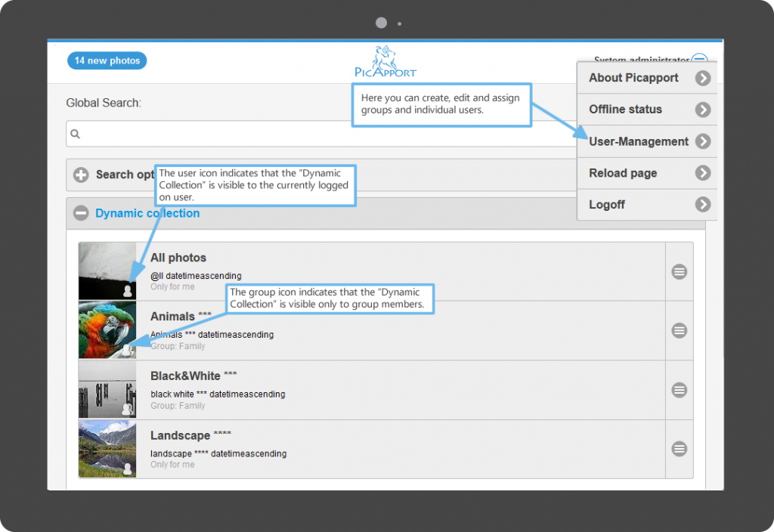Open About Picapport menu entry
774x532 pixels.
click(647, 78)
